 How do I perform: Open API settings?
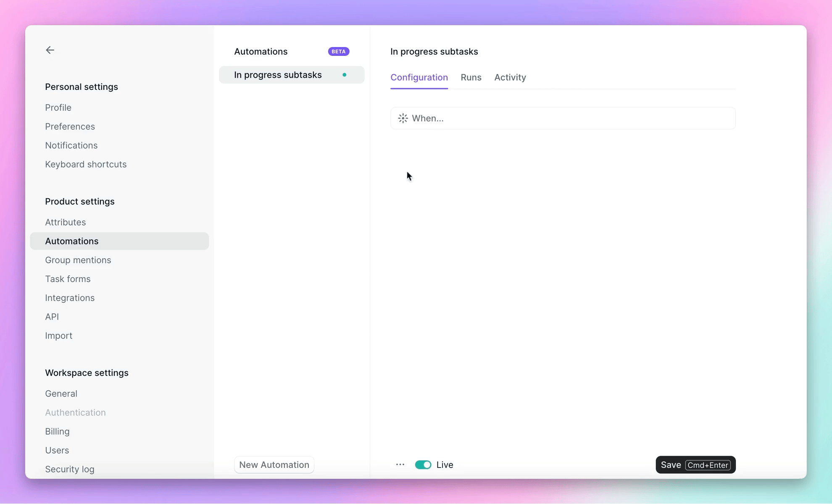tap(52, 317)
